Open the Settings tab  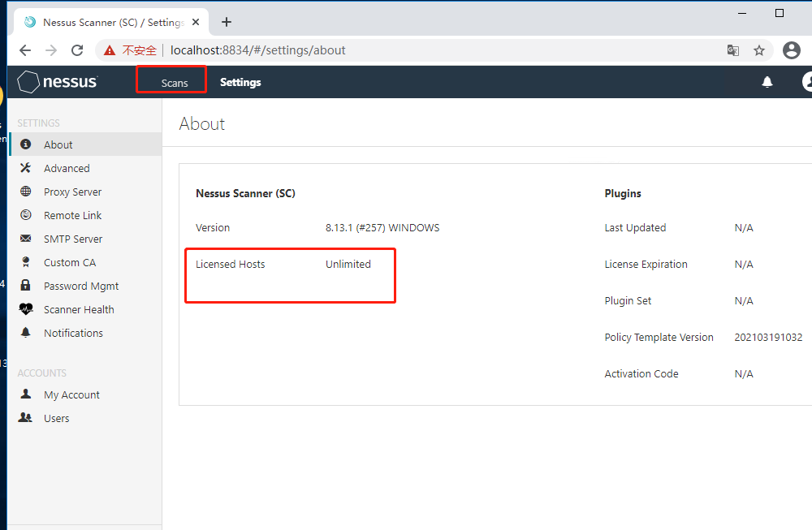pyautogui.click(x=240, y=82)
